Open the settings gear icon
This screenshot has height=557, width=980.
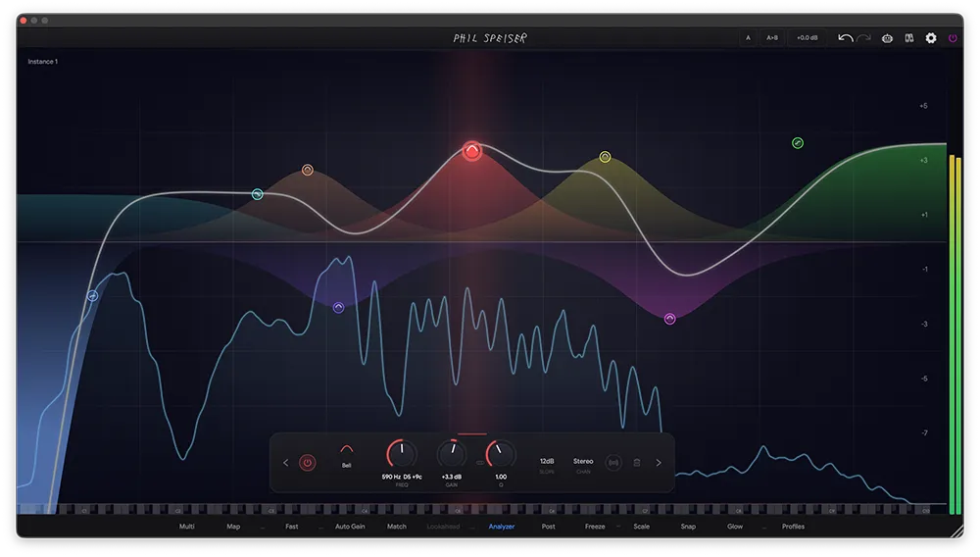click(931, 38)
